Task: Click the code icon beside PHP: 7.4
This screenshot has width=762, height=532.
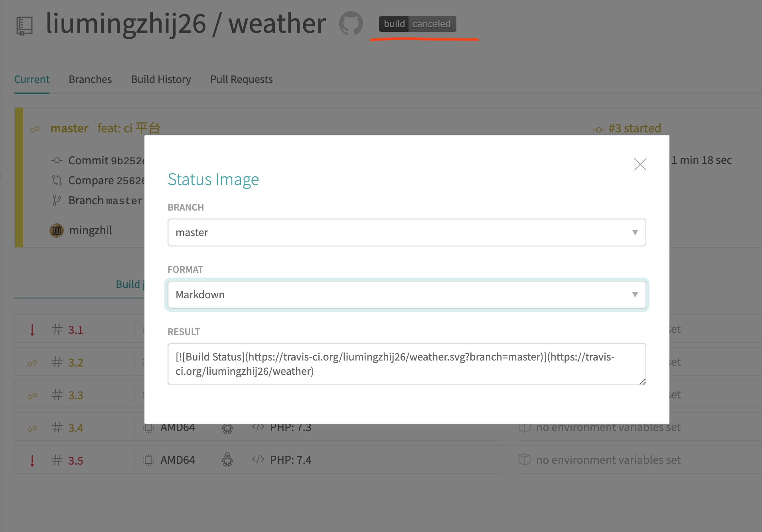Action: (258, 459)
